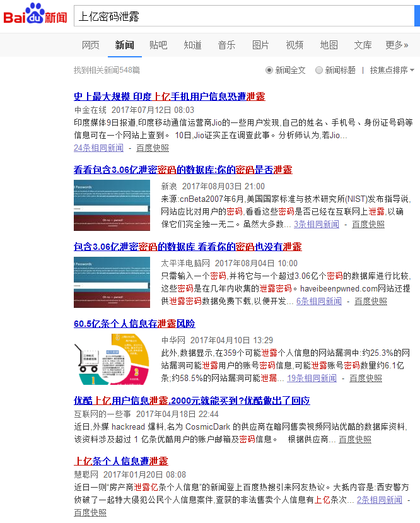This screenshot has height=523, width=420.
Task: Click the thumbnail of the 太平洋电脑网 article
Action: pos(112,282)
